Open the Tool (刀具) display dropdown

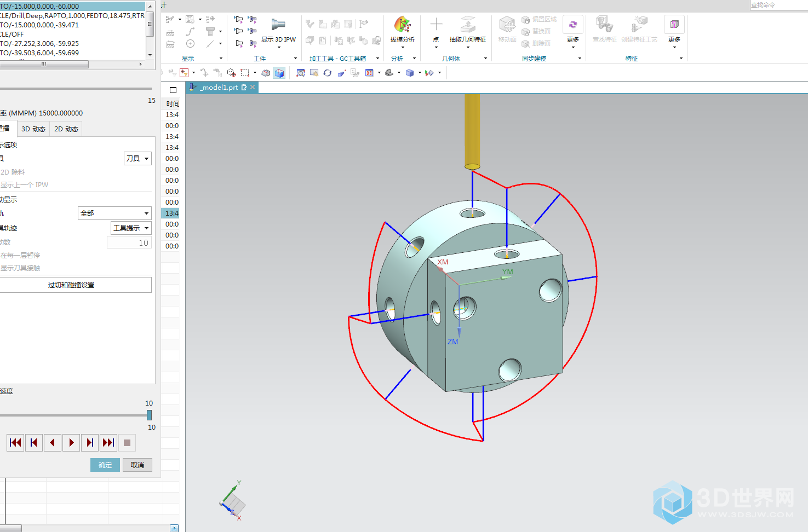137,159
